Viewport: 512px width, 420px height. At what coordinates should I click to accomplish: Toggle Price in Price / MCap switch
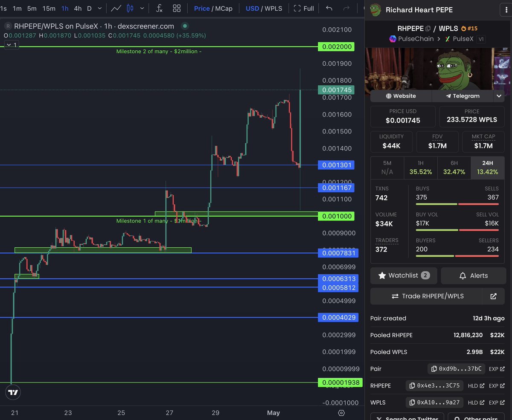pyautogui.click(x=202, y=8)
